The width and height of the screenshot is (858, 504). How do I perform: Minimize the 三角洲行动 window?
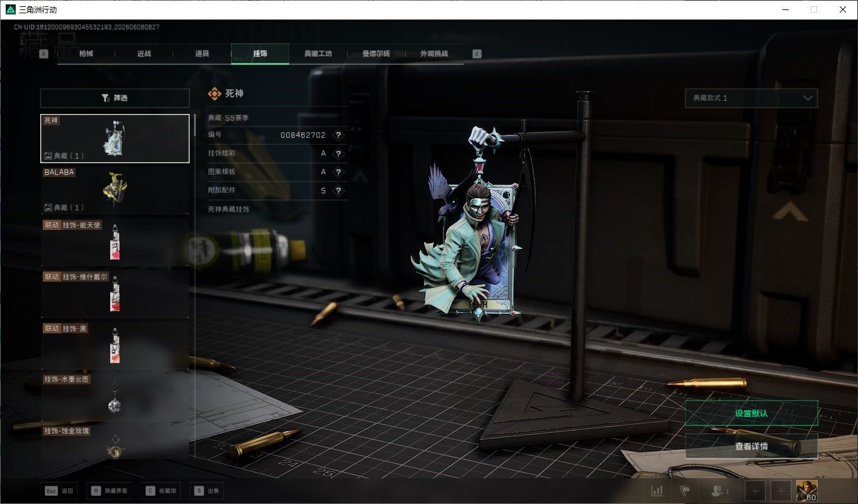click(786, 9)
